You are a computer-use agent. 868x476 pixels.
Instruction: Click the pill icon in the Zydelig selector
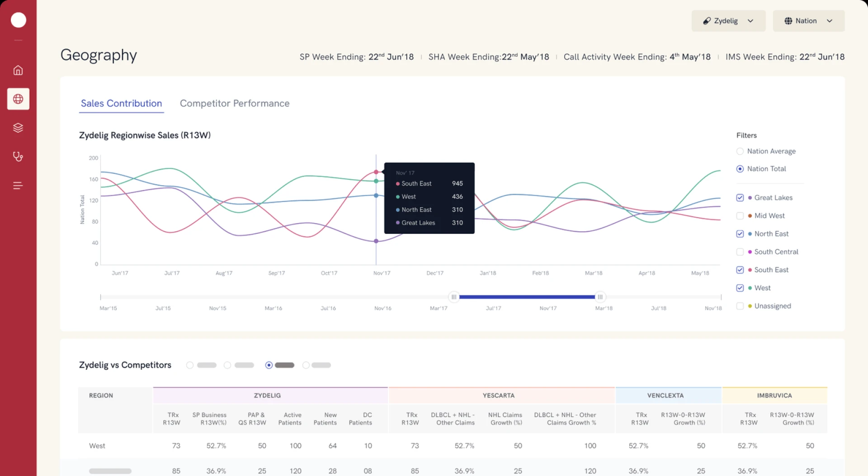click(708, 21)
